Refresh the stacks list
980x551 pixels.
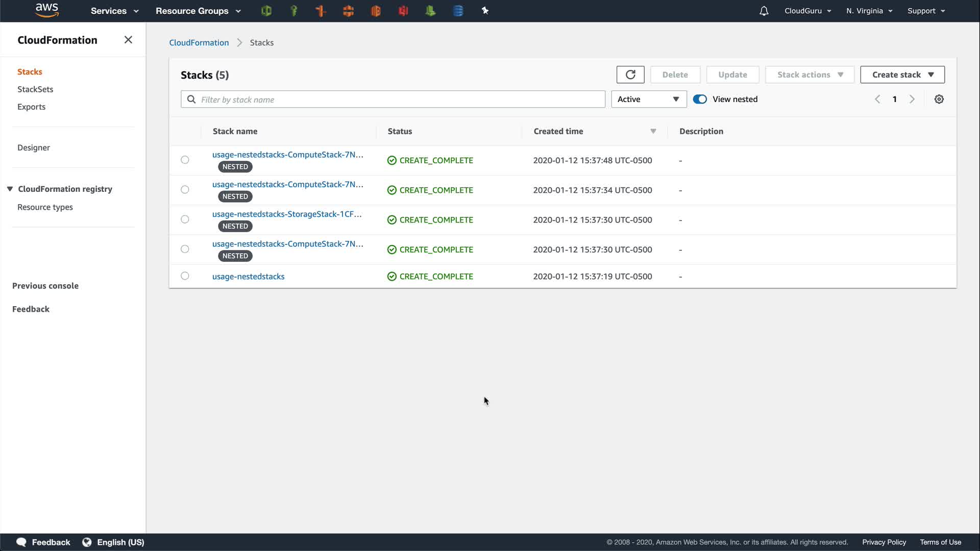coord(630,74)
